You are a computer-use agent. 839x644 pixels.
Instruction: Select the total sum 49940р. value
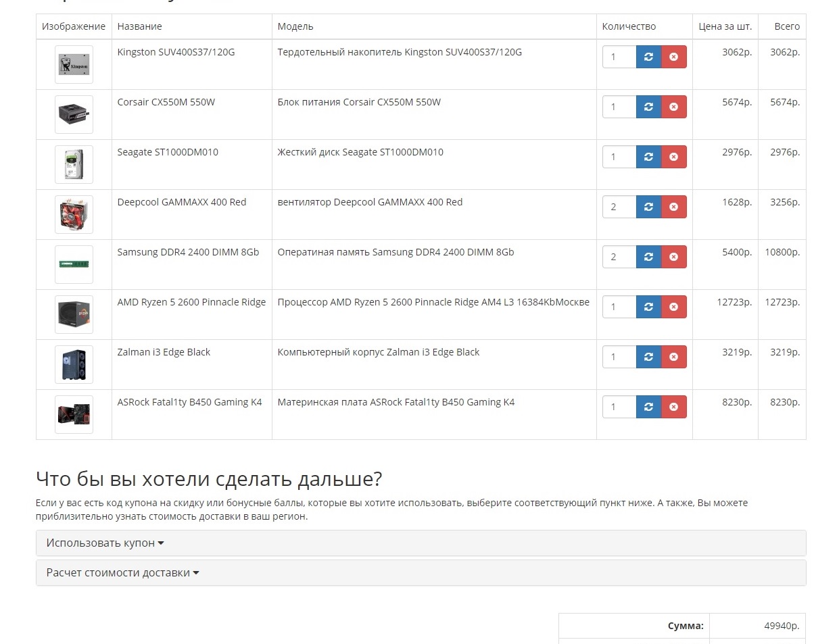click(782, 626)
